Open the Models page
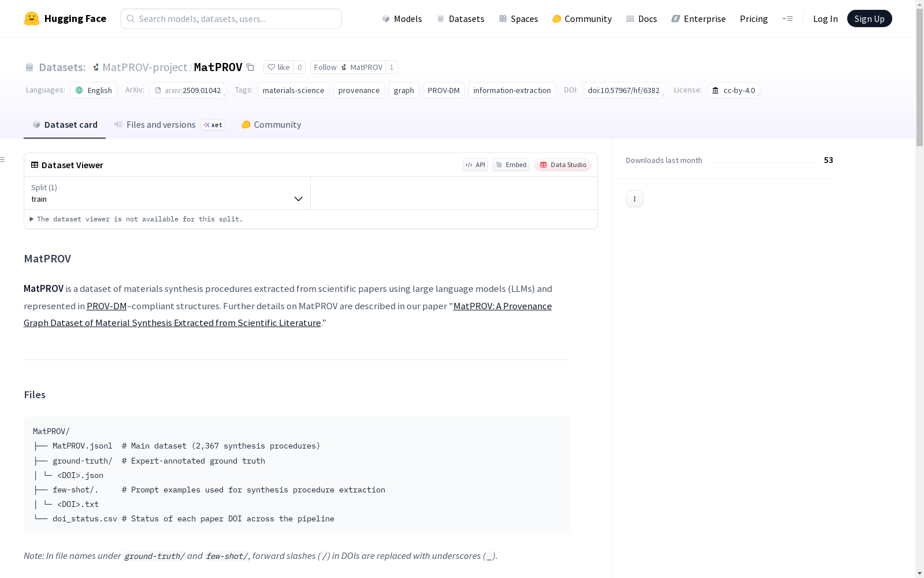 402,18
